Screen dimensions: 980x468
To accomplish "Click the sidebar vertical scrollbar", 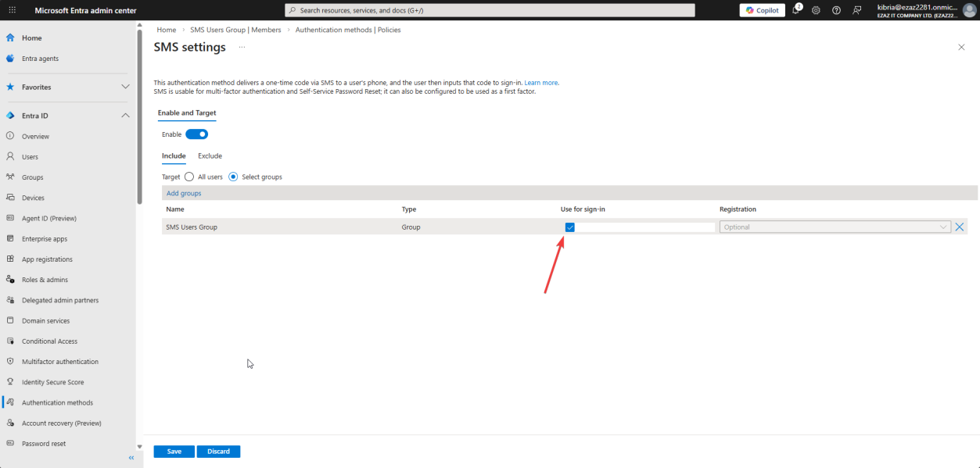I will 139,117.
